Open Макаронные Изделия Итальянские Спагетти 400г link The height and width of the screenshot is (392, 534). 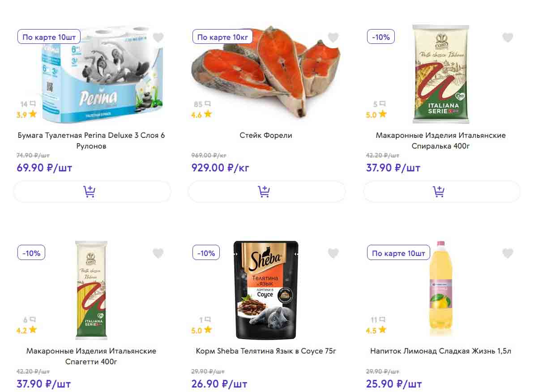(91, 357)
